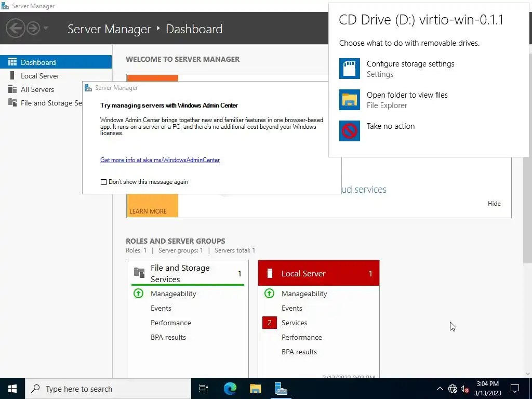
Task: Click the LEARN MORE tile
Action: (x=152, y=205)
